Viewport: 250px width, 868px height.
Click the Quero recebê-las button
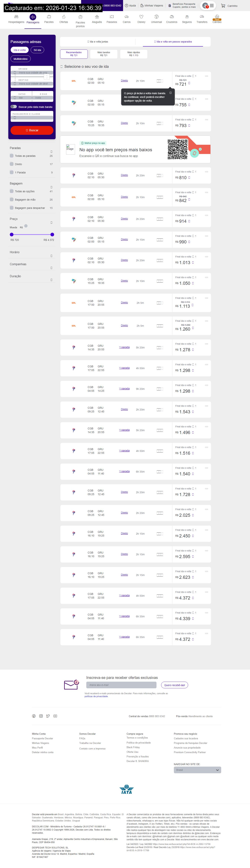pyautogui.click(x=175, y=685)
